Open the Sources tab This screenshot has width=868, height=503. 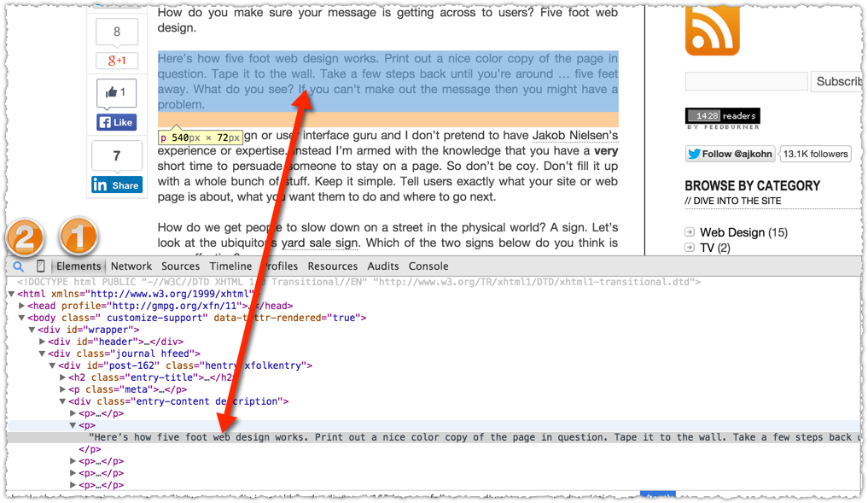[180, 266]
